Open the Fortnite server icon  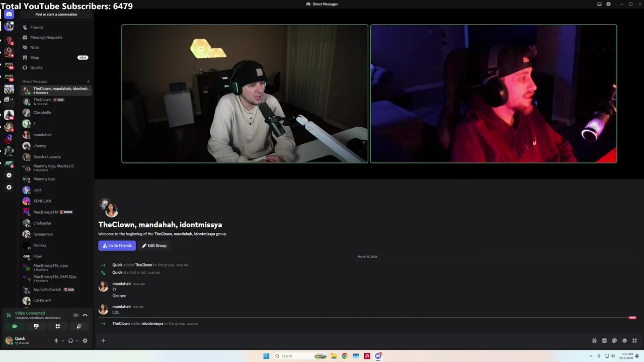pyautogui.click(x=9, y=89)
